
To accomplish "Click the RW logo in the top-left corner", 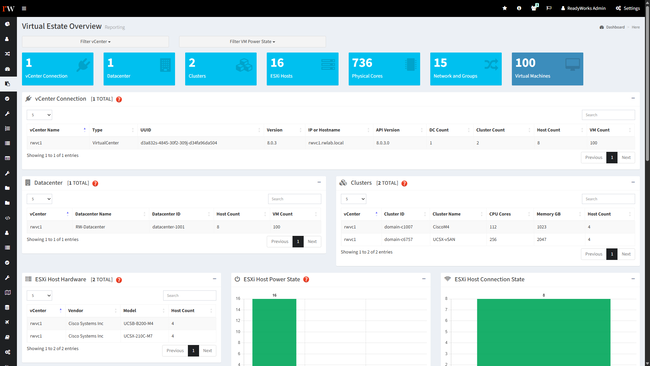I will pyautogui.click(x=8, y=8).
